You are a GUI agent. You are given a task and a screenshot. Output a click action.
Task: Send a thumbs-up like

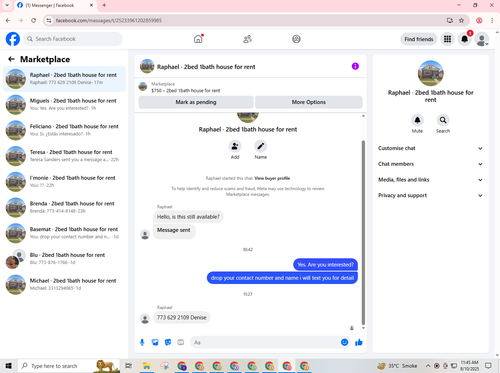click(x=359, y=342)
